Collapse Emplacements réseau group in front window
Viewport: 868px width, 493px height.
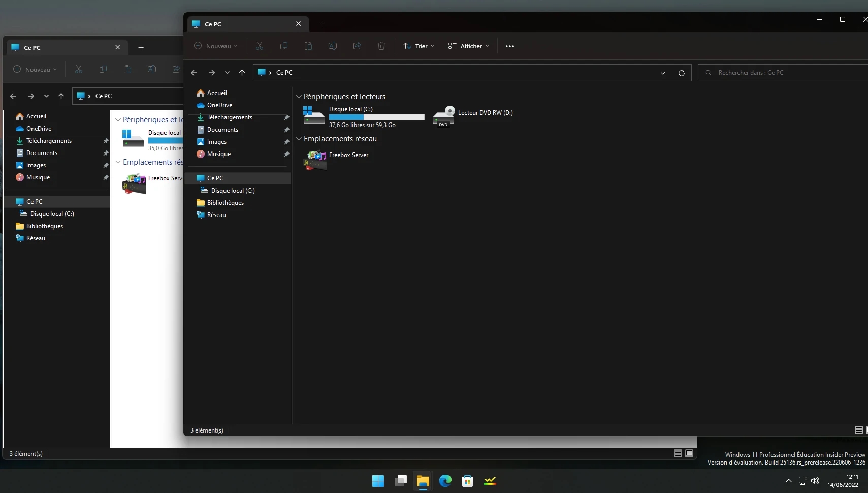click(299, 139)
